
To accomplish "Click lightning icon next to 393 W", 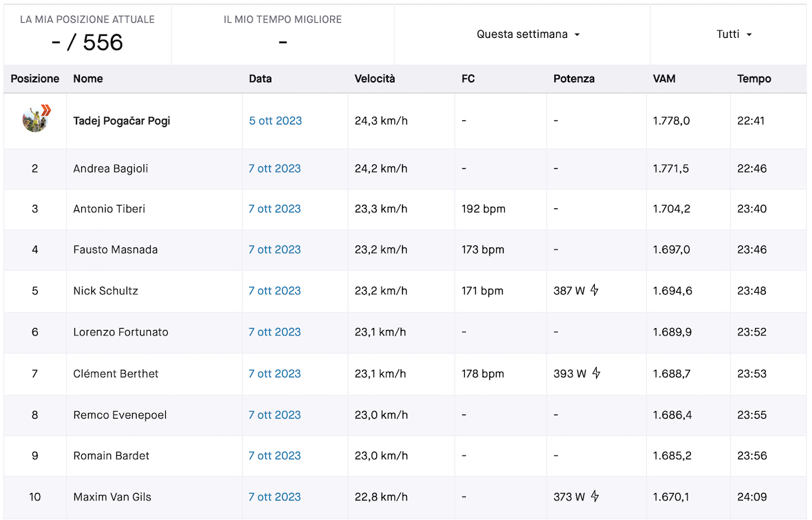I will [596, 373].
